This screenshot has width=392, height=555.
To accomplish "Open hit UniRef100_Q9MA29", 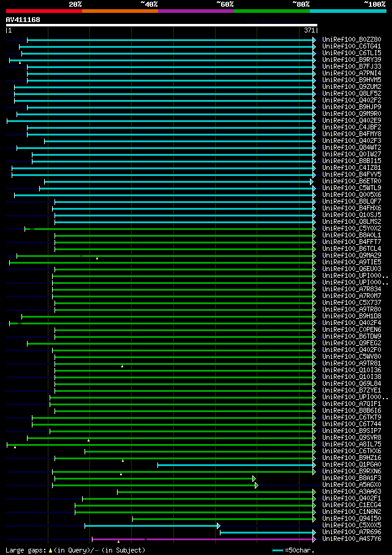I will click(352, 256).
